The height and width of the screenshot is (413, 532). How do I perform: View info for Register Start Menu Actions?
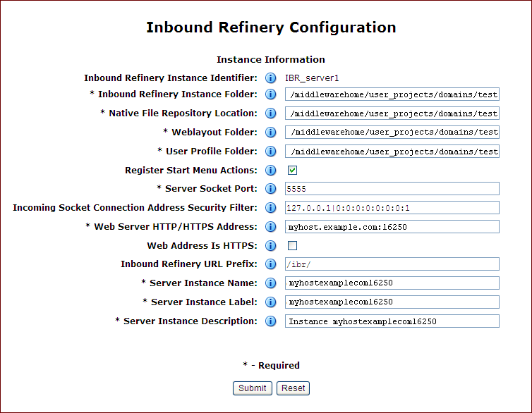click(270, 170)
